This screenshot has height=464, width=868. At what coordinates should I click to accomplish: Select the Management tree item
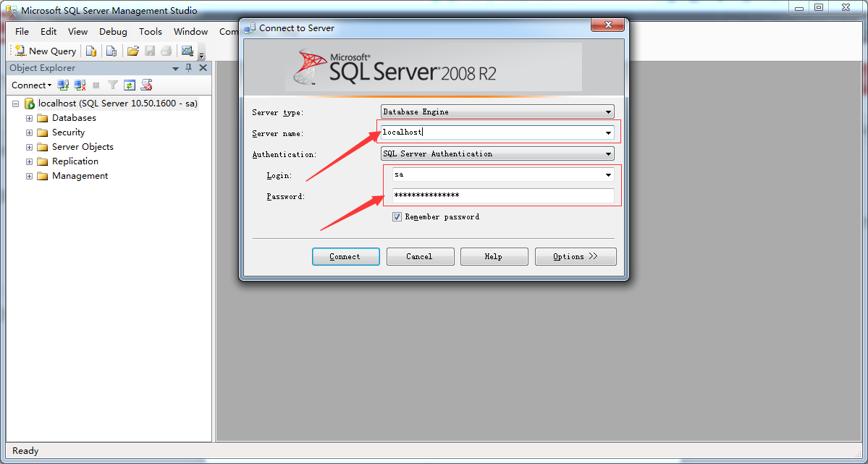[80, 175]
